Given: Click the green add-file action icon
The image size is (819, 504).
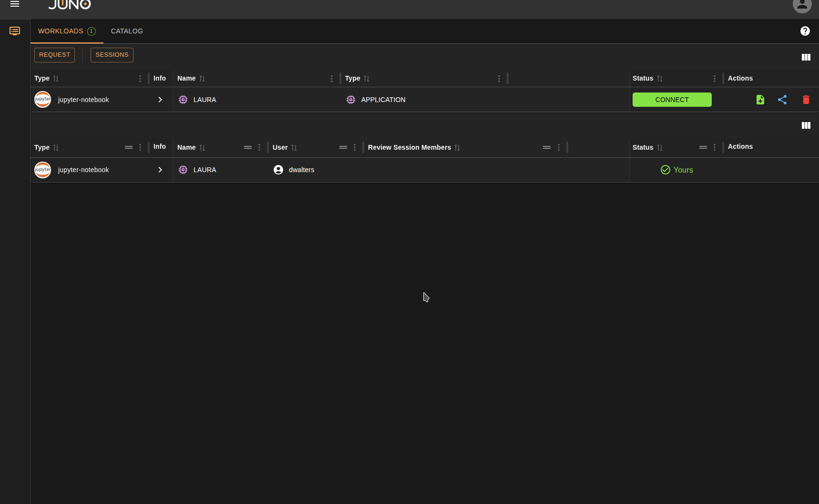Looking at the screenshot, I should (760, 100).
